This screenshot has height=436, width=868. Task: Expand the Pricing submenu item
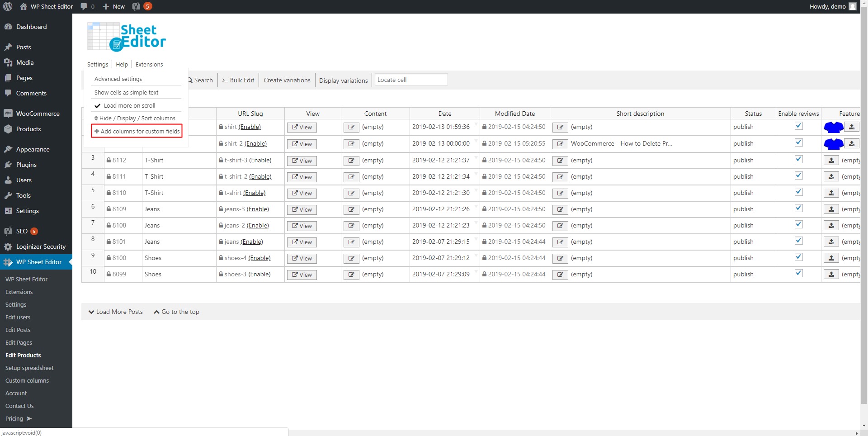[18, 418]
